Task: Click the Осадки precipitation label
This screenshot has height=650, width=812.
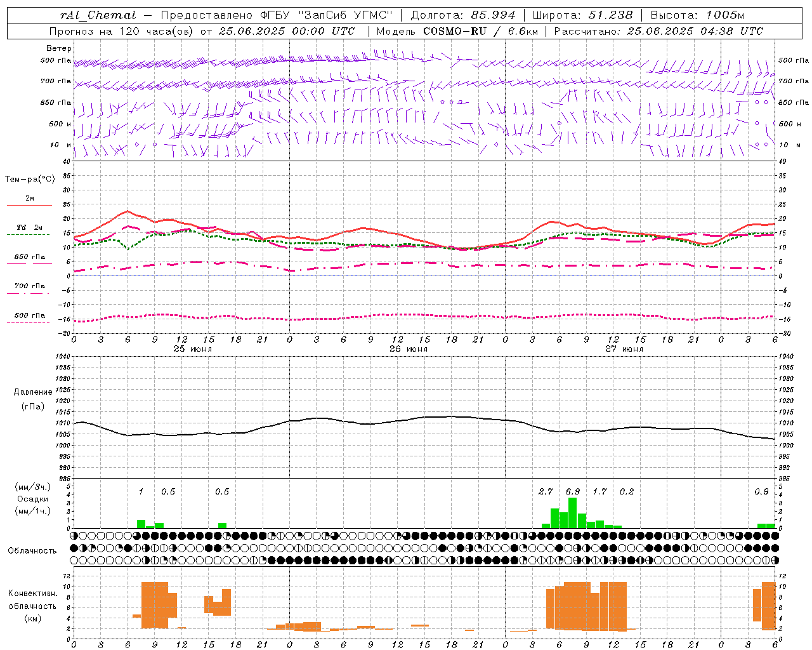Action: coord(33,499)
